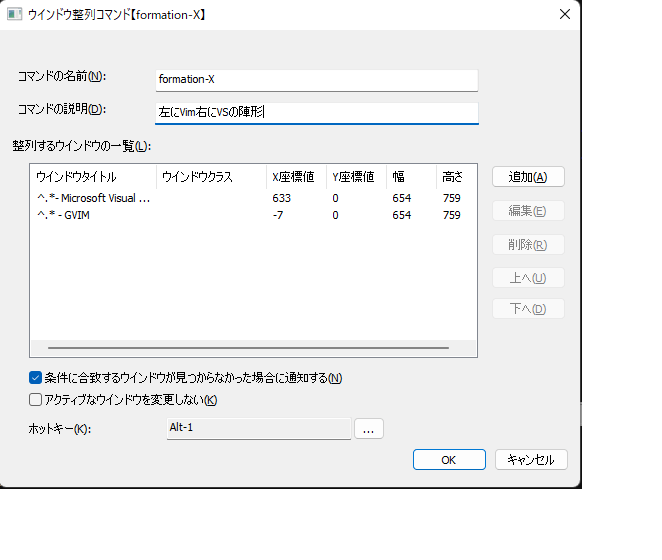Click the X座標値 column header
This screenshot has width=662, height=560.
click(x=296, y=177)
